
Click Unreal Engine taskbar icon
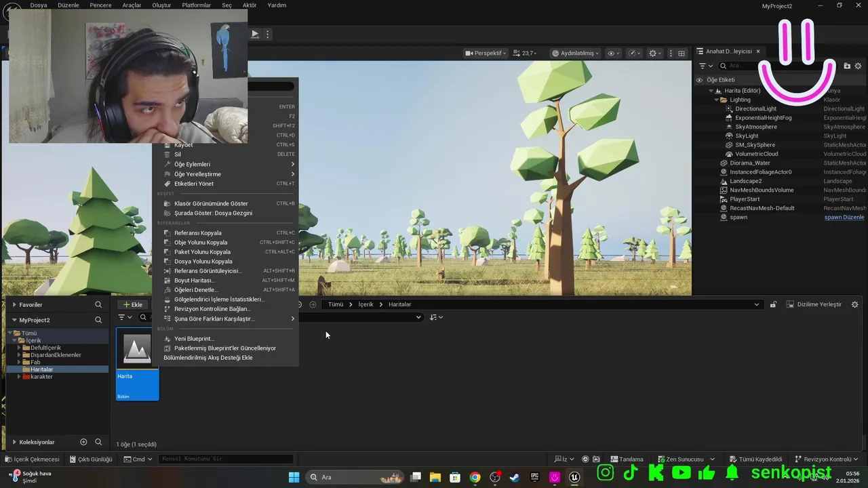pyautogui.click(x=575, y=477)
